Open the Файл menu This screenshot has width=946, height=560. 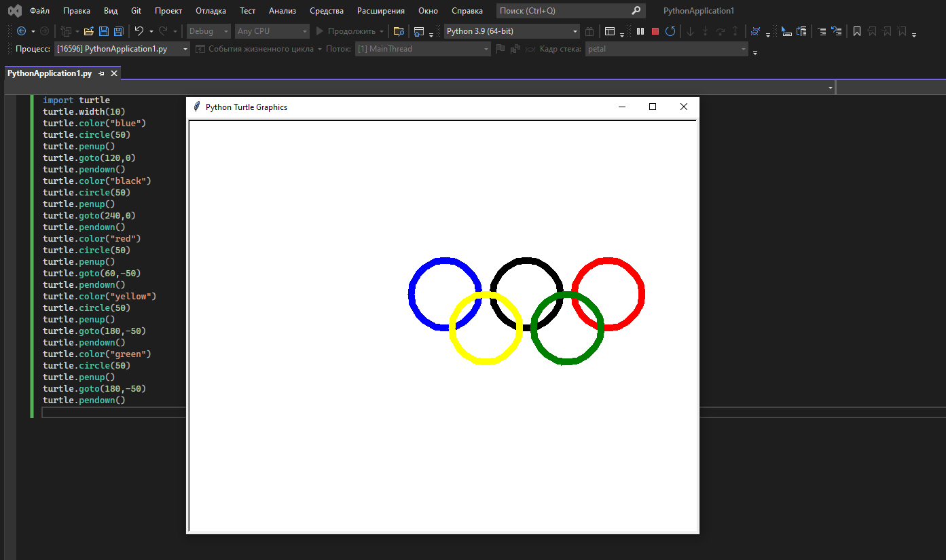39,11
